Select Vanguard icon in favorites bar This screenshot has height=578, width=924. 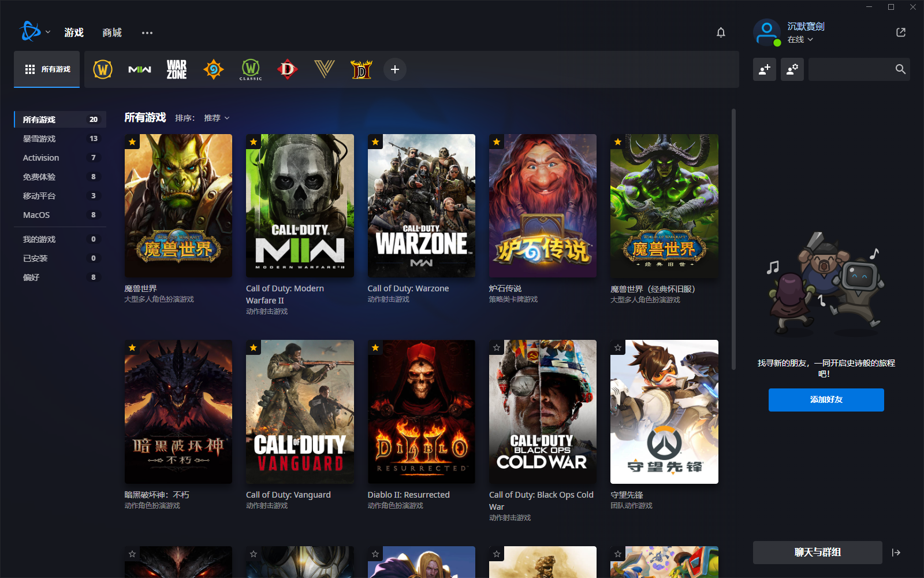(x=325, y=69)
